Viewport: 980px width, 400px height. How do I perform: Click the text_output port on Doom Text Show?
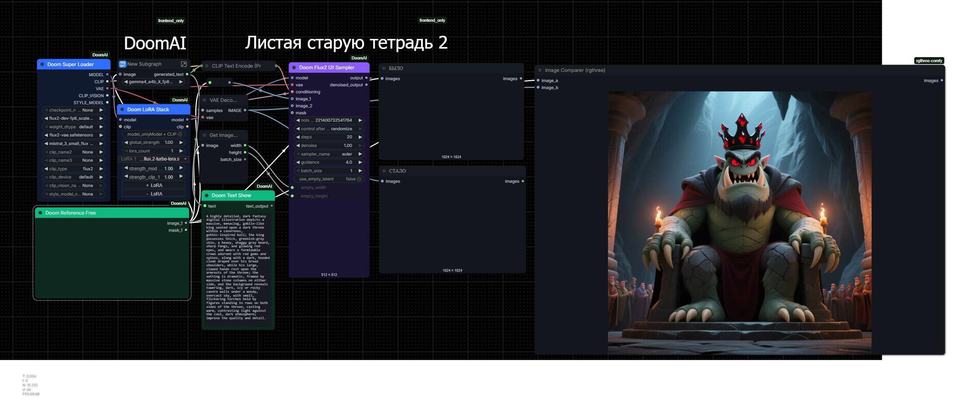(272, 206)
